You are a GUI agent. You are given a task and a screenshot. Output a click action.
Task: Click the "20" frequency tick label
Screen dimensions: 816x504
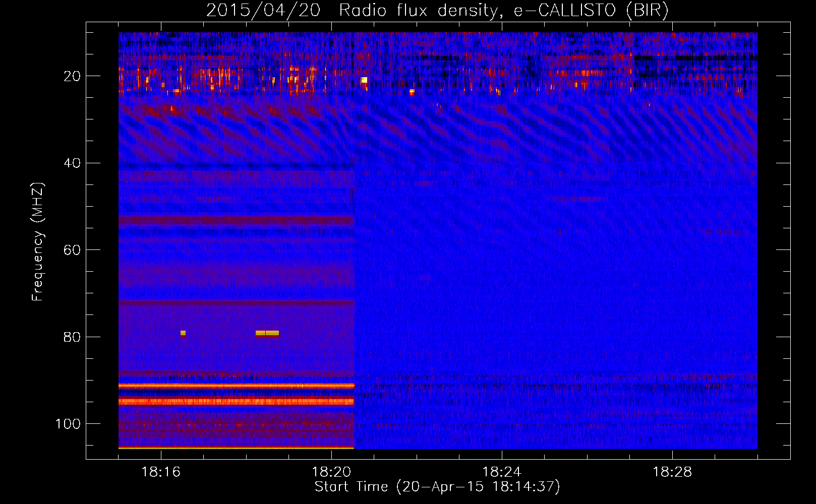coord(72,76)
